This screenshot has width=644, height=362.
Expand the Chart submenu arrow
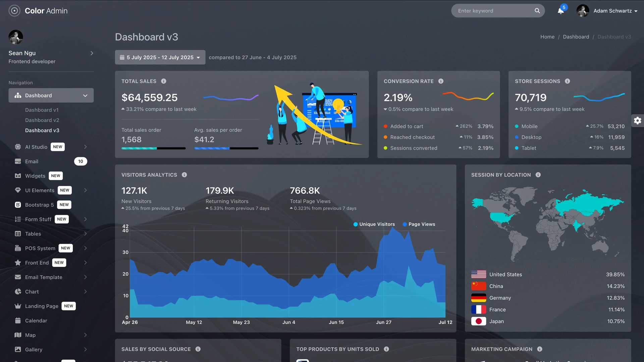coord(85,292)
